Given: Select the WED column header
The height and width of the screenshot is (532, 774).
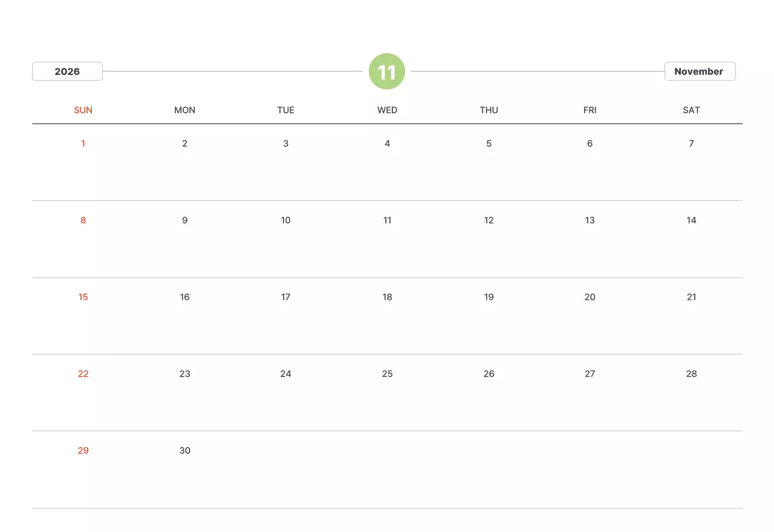Looking at the screenshot, I should 387,110.
